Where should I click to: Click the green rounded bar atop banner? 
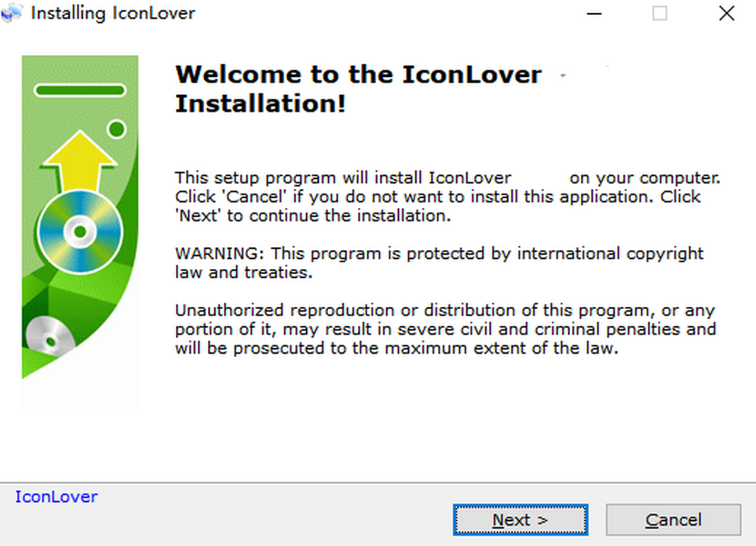[x=79, y=91]
